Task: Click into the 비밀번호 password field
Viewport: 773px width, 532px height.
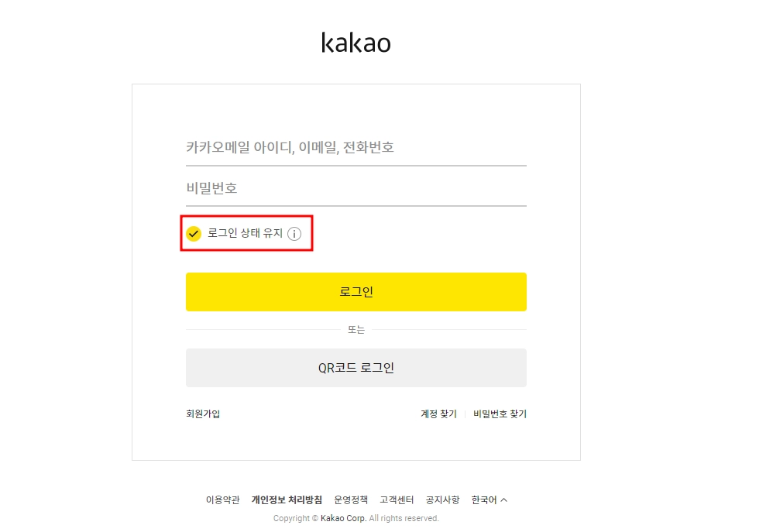Action: (x=356, y=188)
